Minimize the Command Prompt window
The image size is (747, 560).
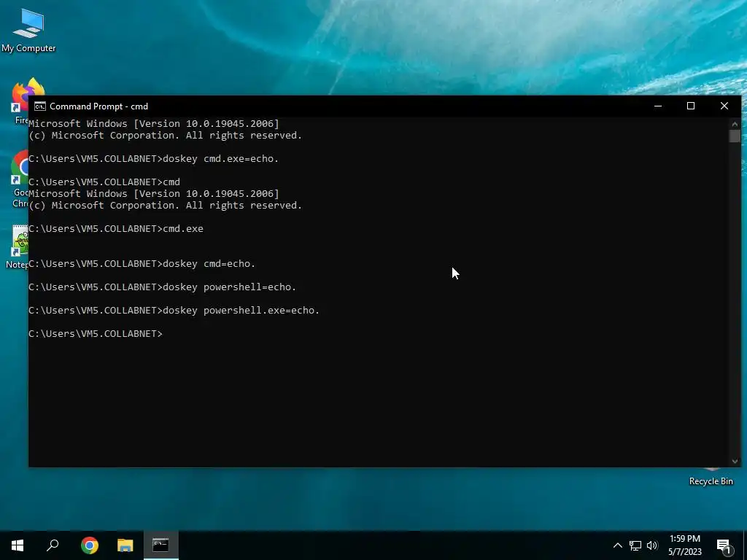[658, 106]
